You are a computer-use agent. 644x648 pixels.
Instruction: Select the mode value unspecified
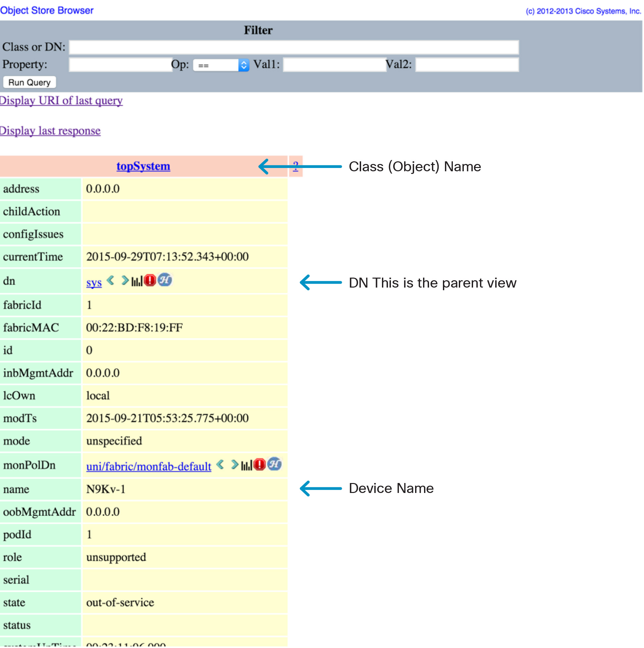(x=114, y=441)
